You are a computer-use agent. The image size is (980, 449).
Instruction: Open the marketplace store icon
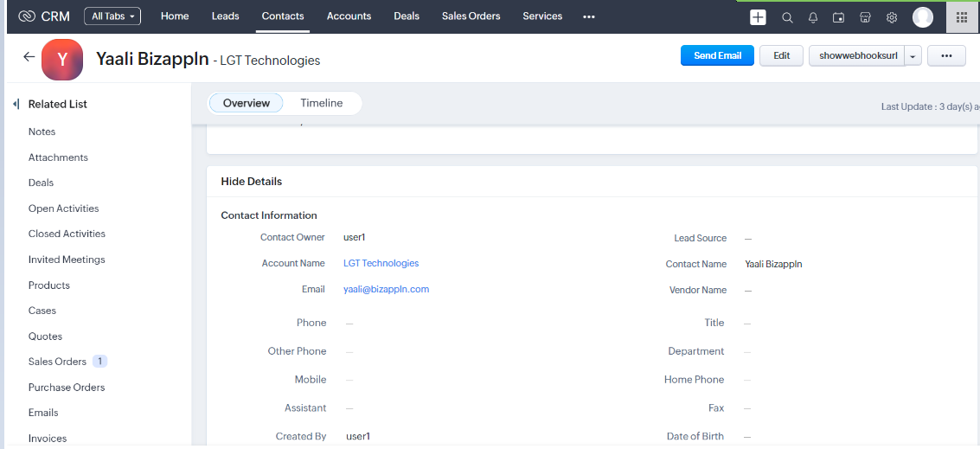pyautogui.click(x=865, y=17)
